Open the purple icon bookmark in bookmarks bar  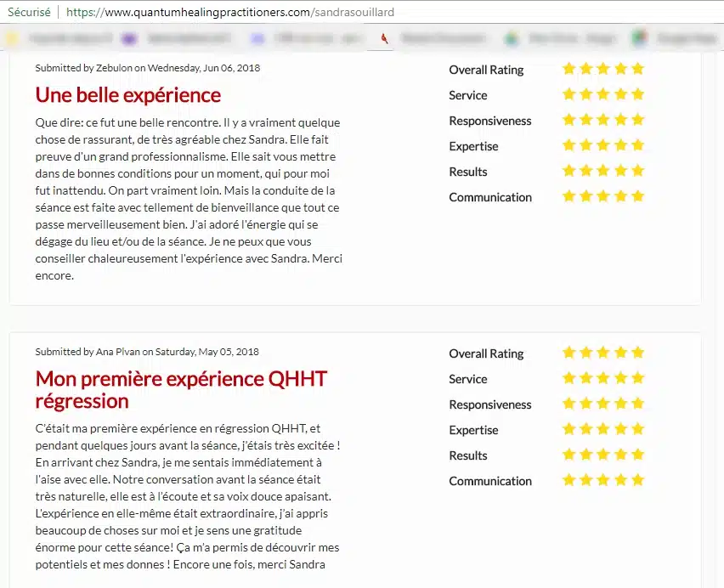point(128,39)
